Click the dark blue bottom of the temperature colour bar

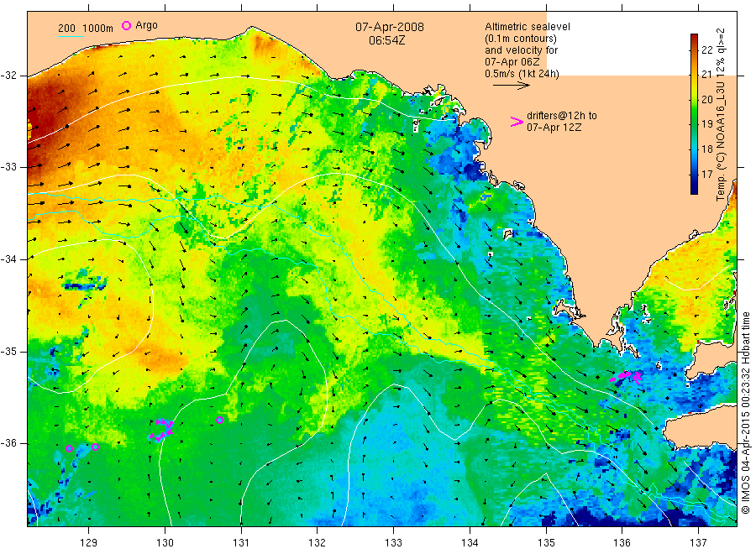(x=694, y=190)
